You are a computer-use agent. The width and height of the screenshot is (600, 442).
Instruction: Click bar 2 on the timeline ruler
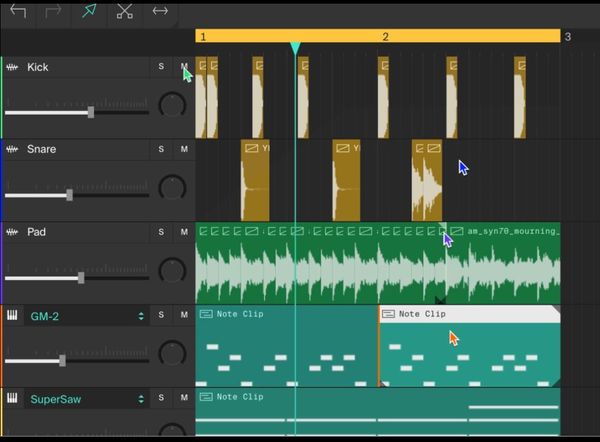(x=385, y=37)
